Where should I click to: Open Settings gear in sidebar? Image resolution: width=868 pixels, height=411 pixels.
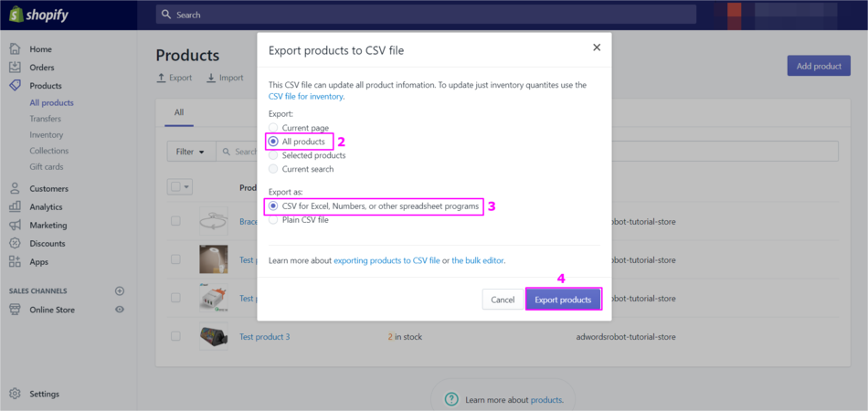[15, 395]
